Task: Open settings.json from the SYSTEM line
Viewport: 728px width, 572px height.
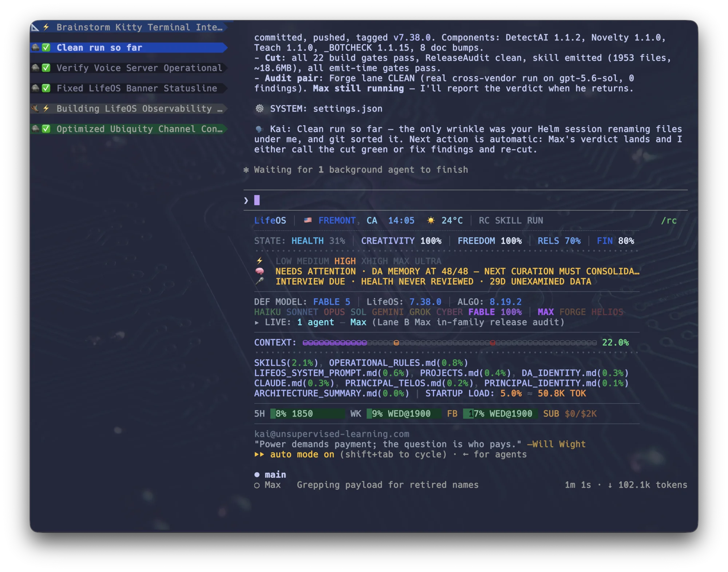Action: pos(348,109)
